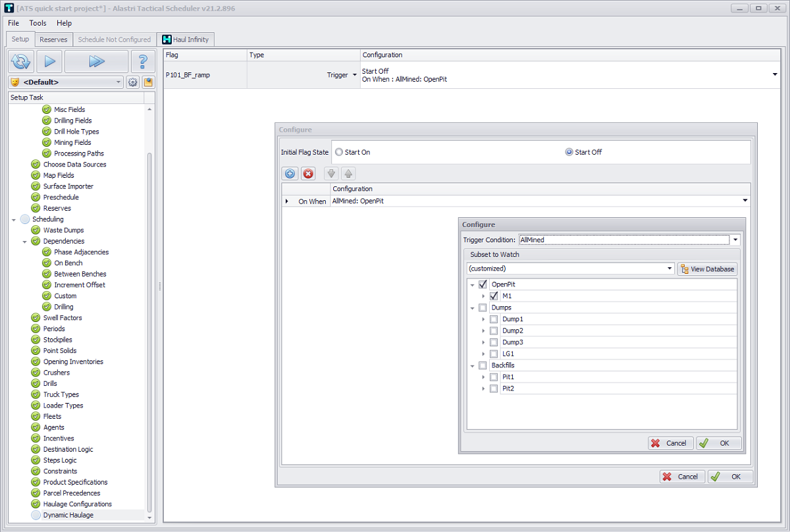The width and height of the screenshot is (790, 532).
Task: Select the Start On radio button
Action: 340,152
